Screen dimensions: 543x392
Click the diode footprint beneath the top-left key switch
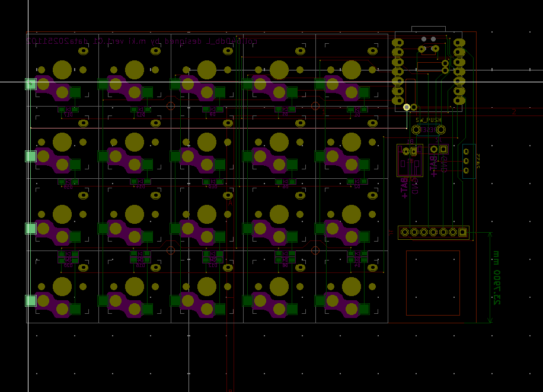coord(68,110)
